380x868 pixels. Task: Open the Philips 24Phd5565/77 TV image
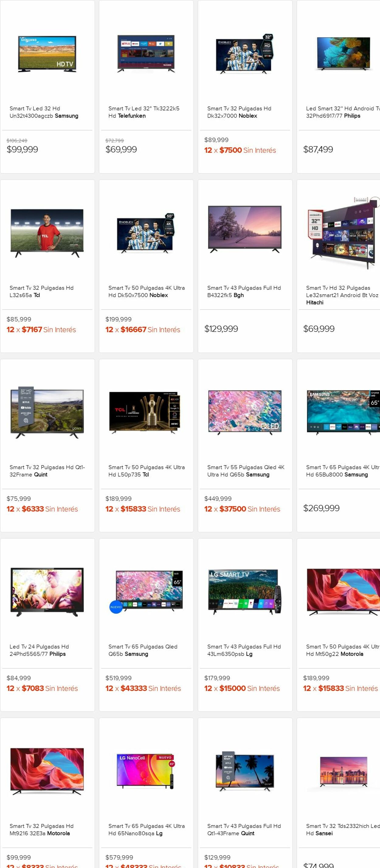click(x=47, y=592)
